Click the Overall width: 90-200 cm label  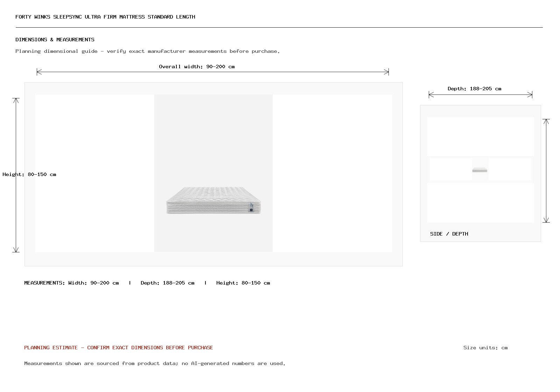[x=197, y=66]
